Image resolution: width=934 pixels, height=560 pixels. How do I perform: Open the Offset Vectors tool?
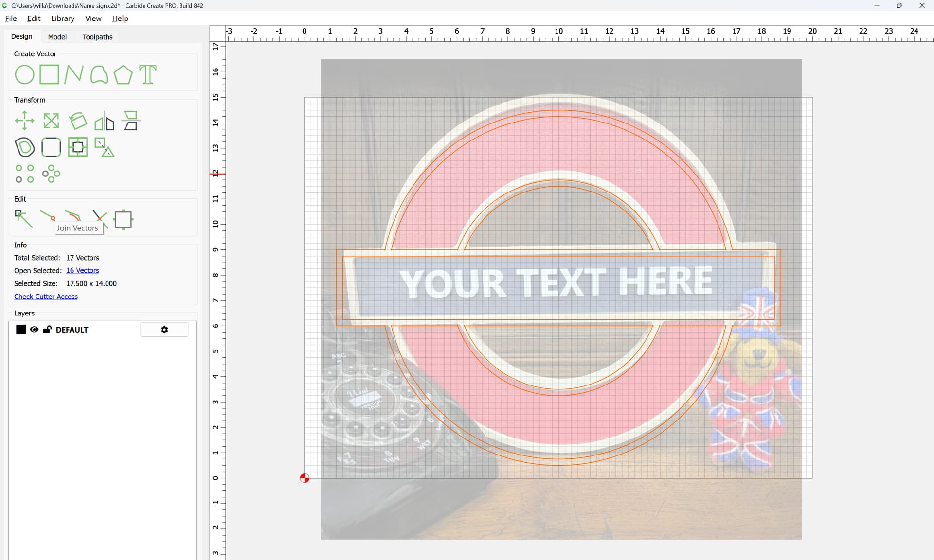point(25,147)
